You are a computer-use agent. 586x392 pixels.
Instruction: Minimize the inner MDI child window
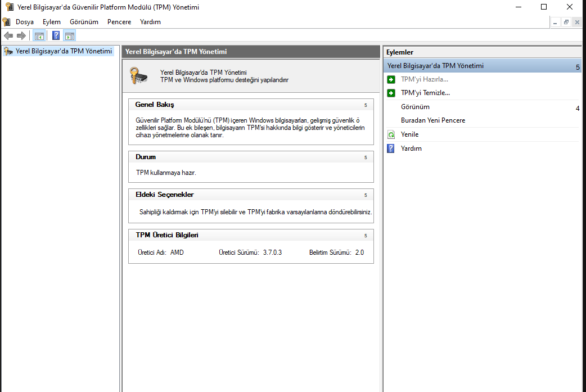point(555,22)
